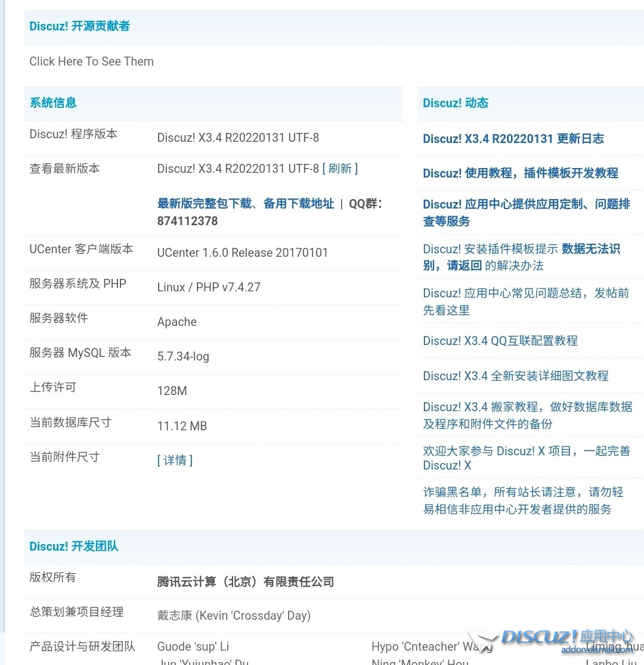The height and width of the screenshot is (665, 644).
Task: Open 诈骗黑名单 warning link
Action: point(523,501)
